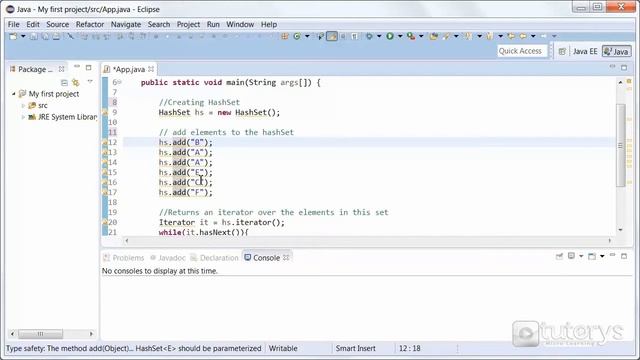Image resolution: width=640 pixels, height=360 pixels.
Task: Click the Open Type icon in toolbar
Action: pos(433,36)
